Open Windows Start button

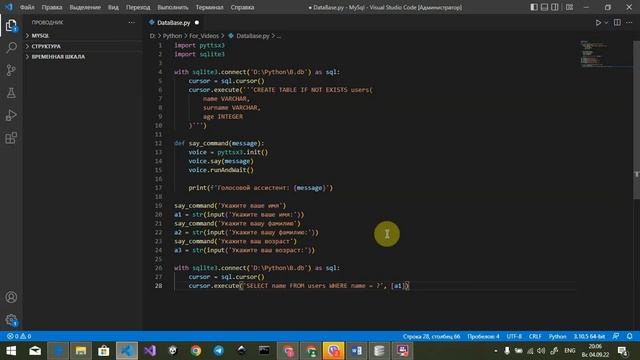tap(11, 351)
